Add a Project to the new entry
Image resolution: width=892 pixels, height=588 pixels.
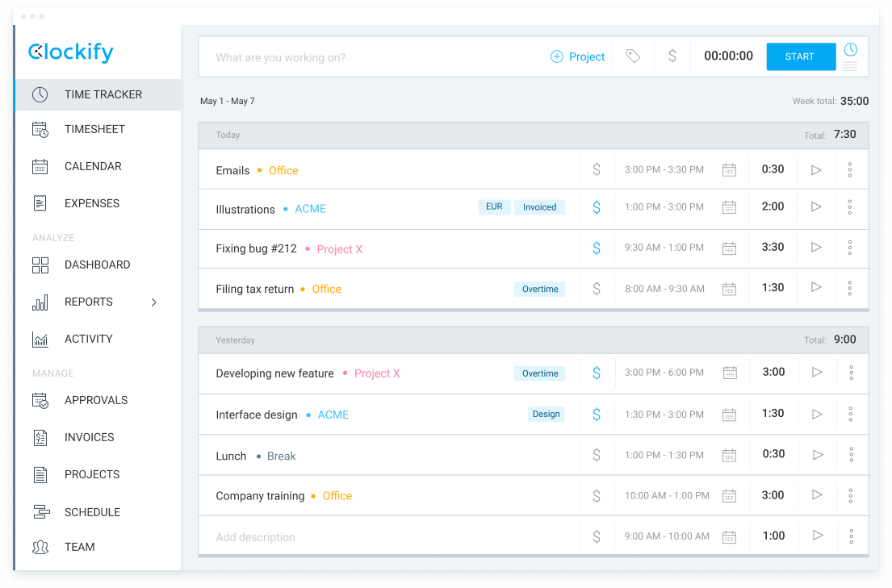click(577, 57)
